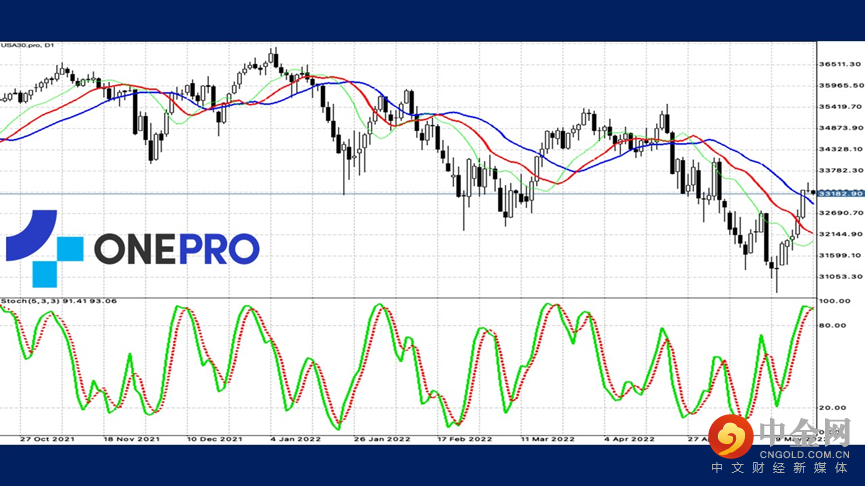This screenshot has width=865, height=486.
Task: Click the 31053.30 price axis label
Action: 840,277
